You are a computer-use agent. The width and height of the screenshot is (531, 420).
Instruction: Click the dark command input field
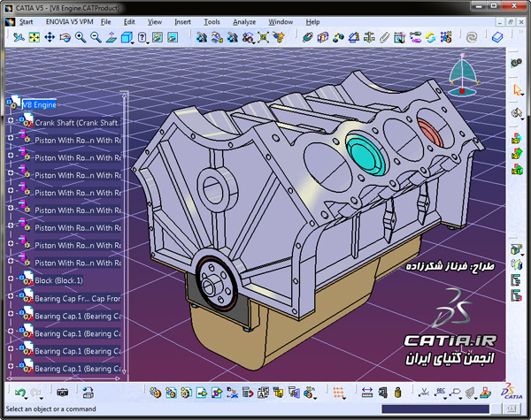(x=435, y=409)
